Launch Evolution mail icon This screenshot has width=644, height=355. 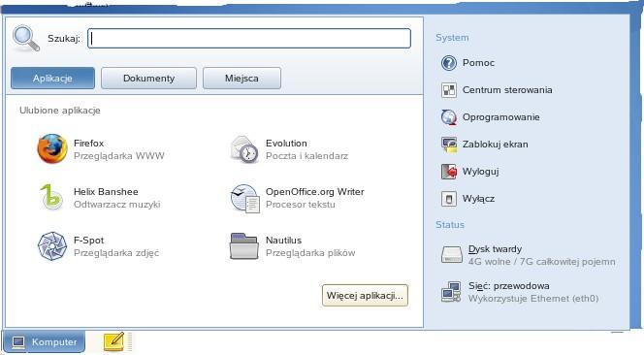point(244,149)
